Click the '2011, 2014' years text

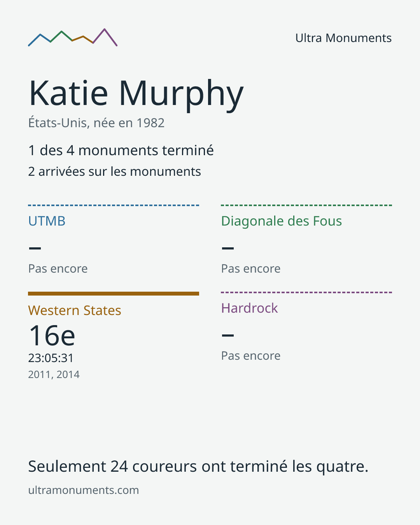(x=54, y=374)
